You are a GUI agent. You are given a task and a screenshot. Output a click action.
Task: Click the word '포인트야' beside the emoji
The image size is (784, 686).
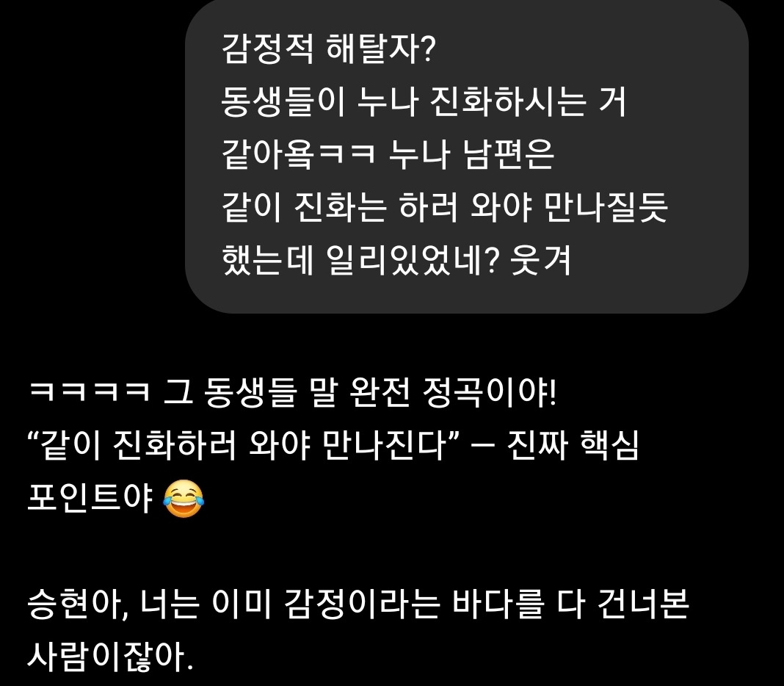point(90,499)
